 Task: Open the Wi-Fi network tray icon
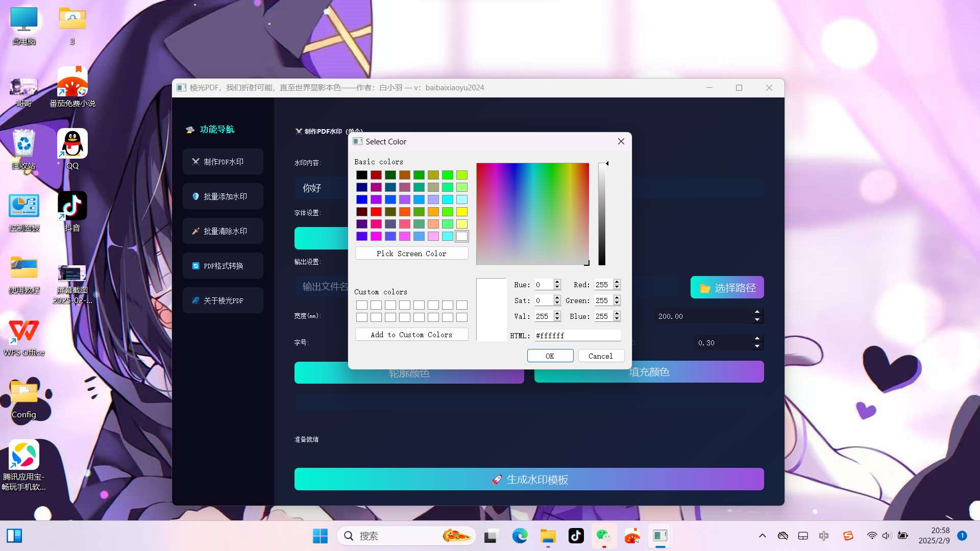(872, 536)
